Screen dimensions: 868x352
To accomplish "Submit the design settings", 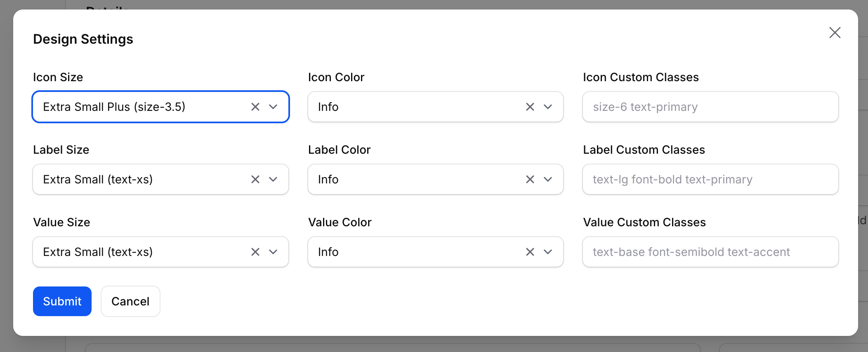I will (62, 301).
